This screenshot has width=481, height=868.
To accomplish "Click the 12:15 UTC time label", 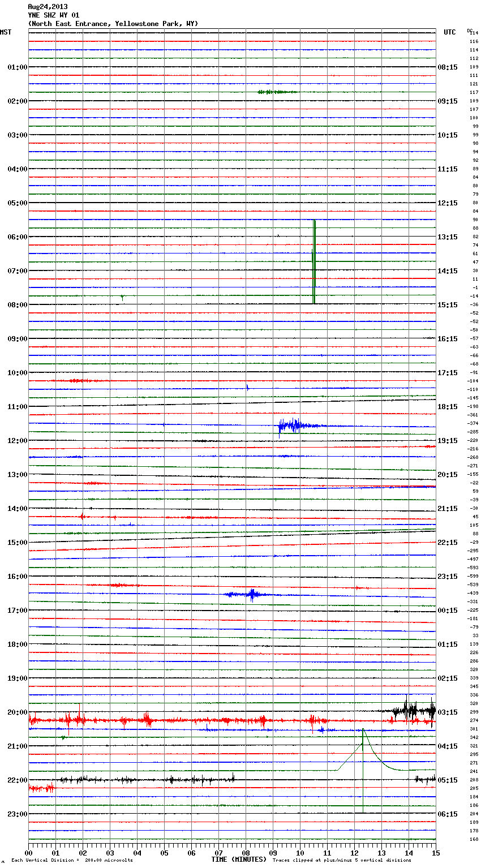I will click(x=448, y=203).
